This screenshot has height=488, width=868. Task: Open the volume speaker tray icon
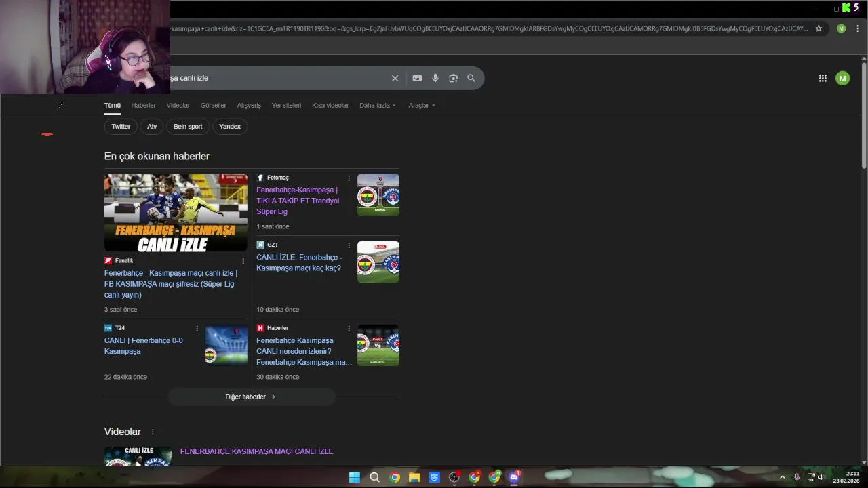[821, 477]
